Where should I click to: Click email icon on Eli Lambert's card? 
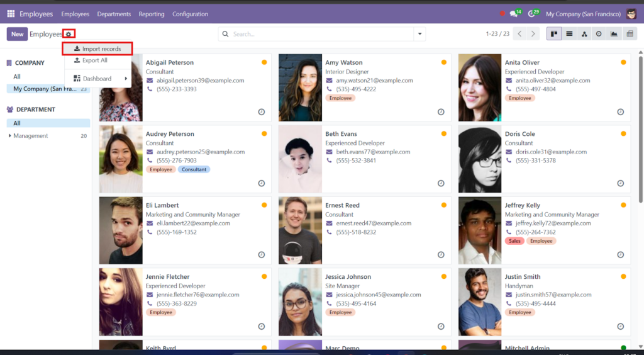click(x=150, y=223)
